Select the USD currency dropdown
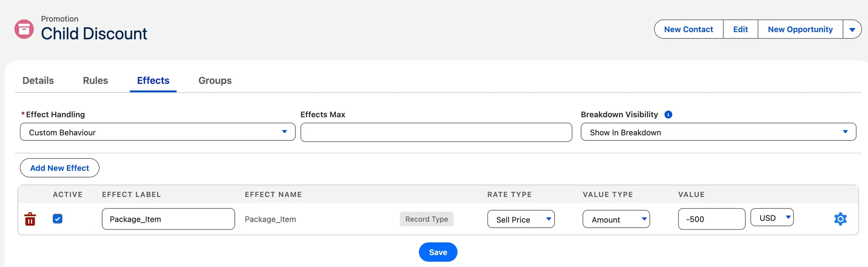Screen dimensions: 868x267 (771, 217)
